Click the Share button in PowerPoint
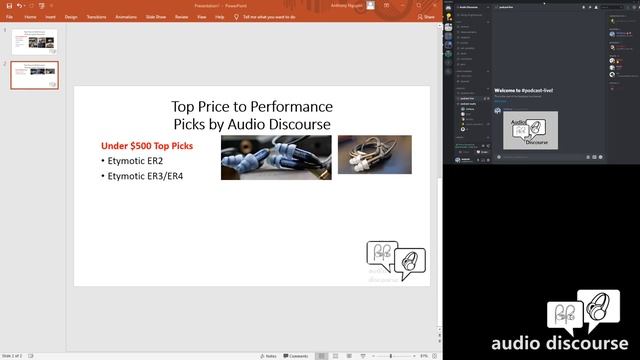 [x=426, y=17]
